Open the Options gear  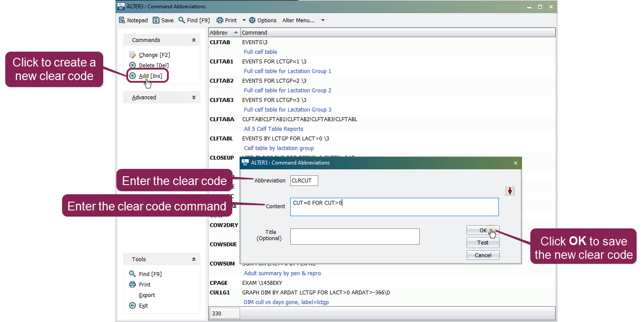252,21
